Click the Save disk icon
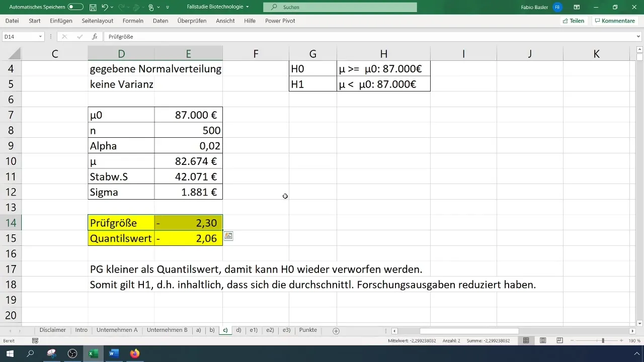Viewport: 644px width, 362px height. tap(93, 7)
